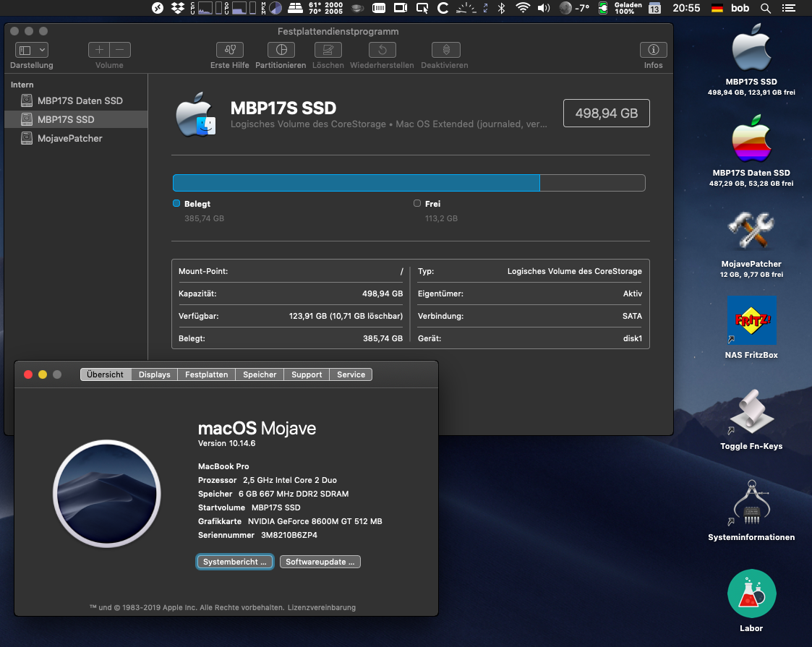The height and width of the screenshot is (647, 812).
Task: Click the macOS Mojave desert logo
Action: [107, 493]
